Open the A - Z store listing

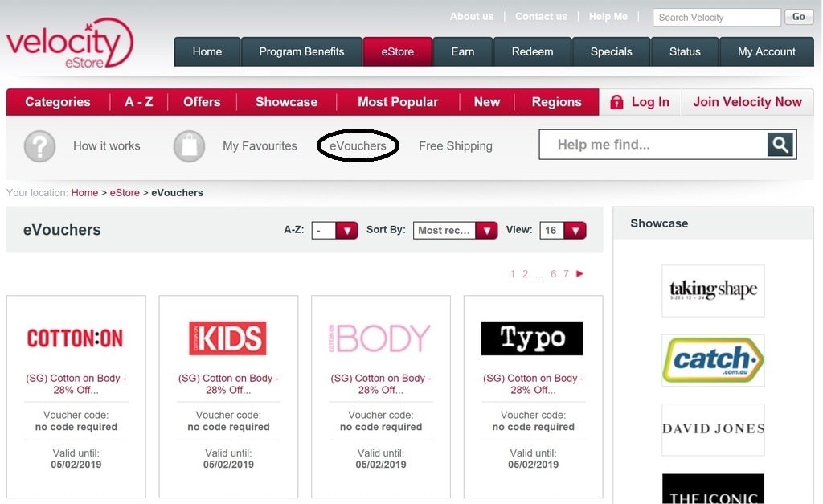139,102
